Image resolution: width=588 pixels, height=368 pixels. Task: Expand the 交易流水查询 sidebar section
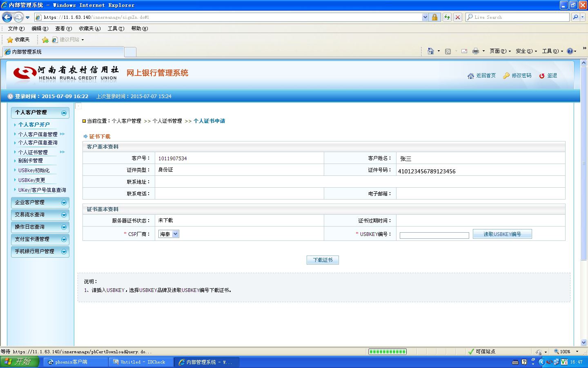40,215
